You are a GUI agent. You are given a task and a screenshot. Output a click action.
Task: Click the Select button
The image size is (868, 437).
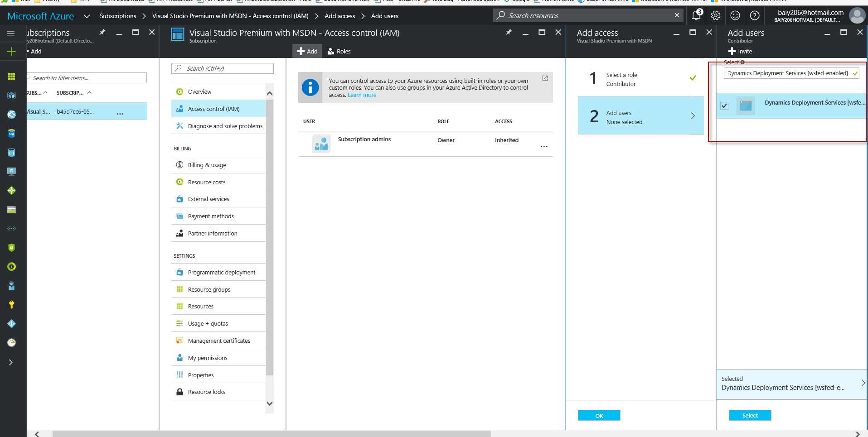(750, 415)
